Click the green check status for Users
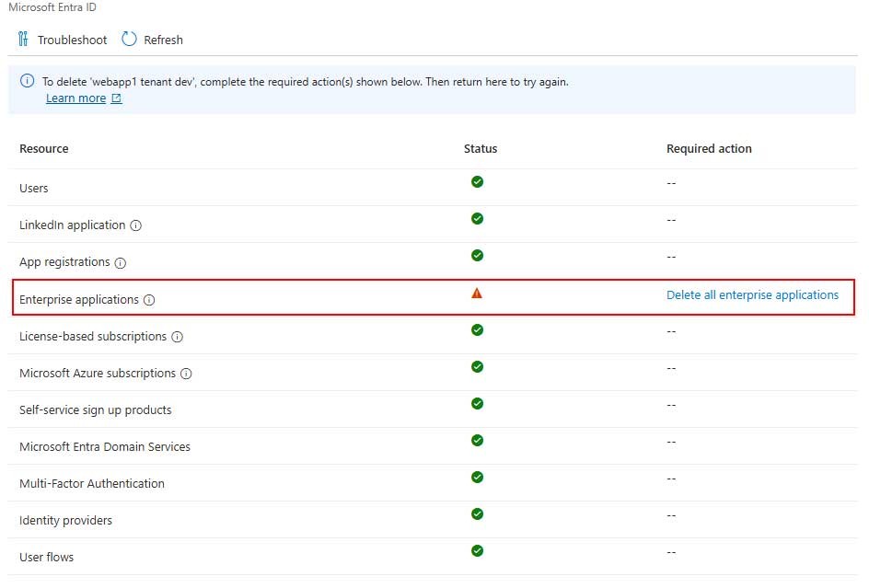869x588 pixels. [477, 182]
